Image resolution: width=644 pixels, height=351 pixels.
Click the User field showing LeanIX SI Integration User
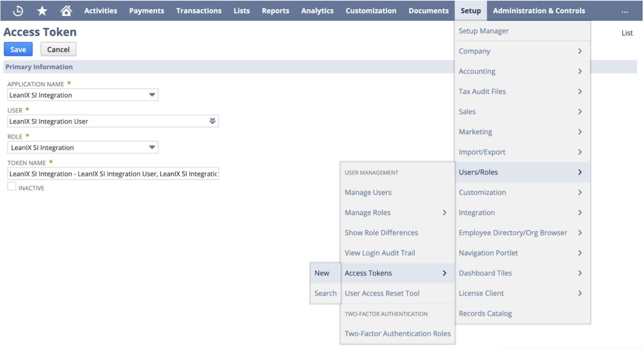point(113,121)
